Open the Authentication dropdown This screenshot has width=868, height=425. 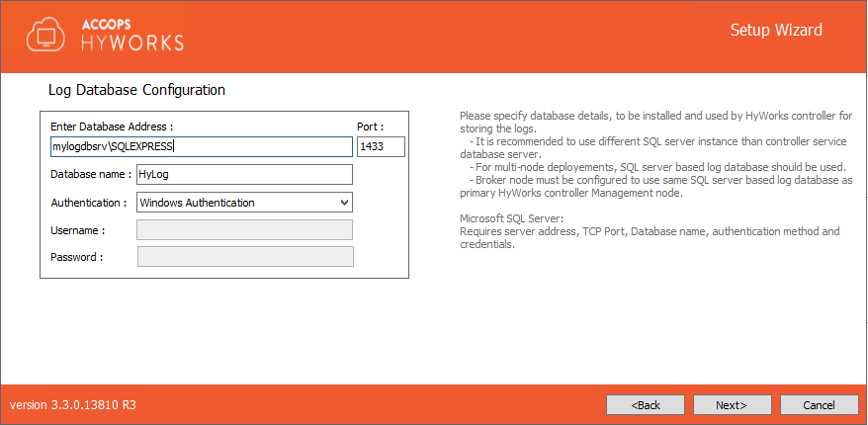click(x=244, y=203)
